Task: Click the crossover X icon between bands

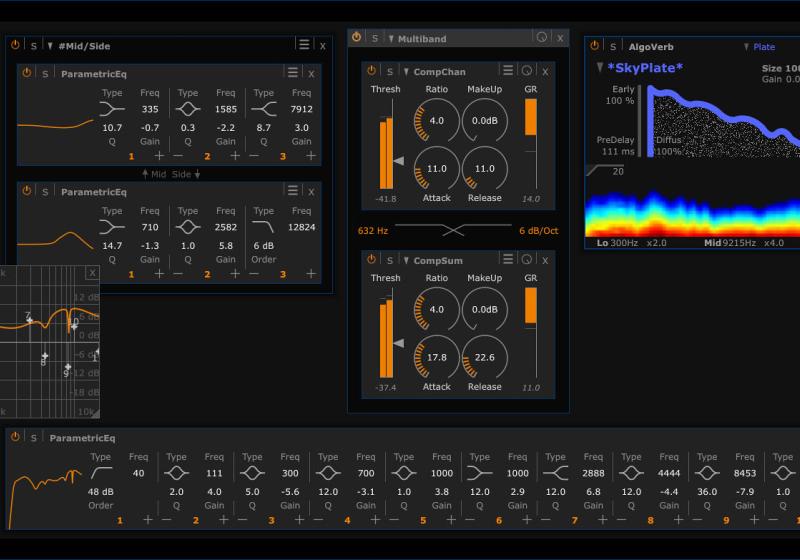Action: 453,230
